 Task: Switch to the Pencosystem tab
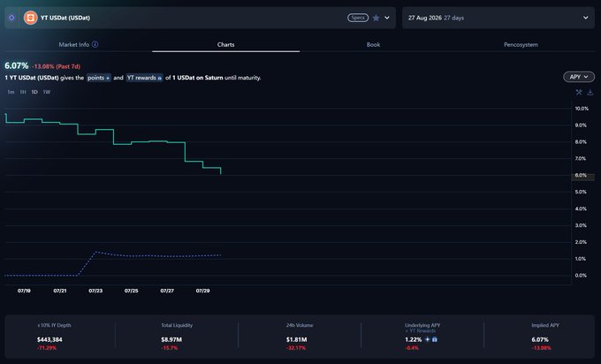point(521,44)
